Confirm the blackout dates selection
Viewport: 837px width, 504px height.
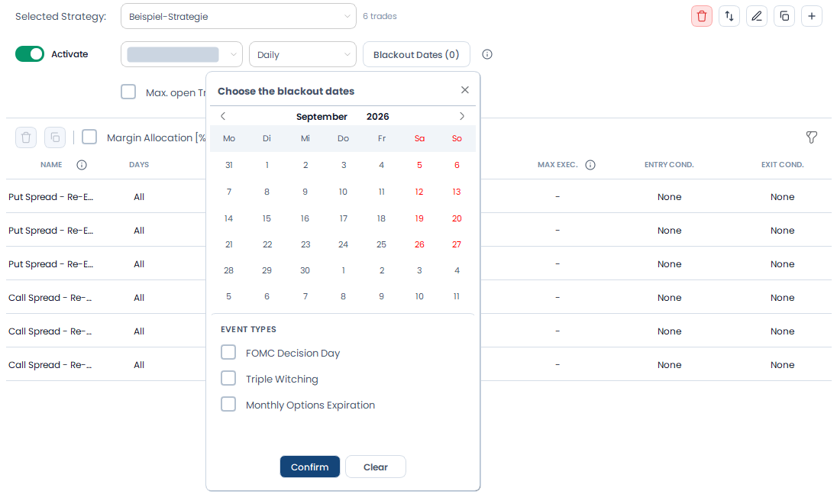pos(309,467)
